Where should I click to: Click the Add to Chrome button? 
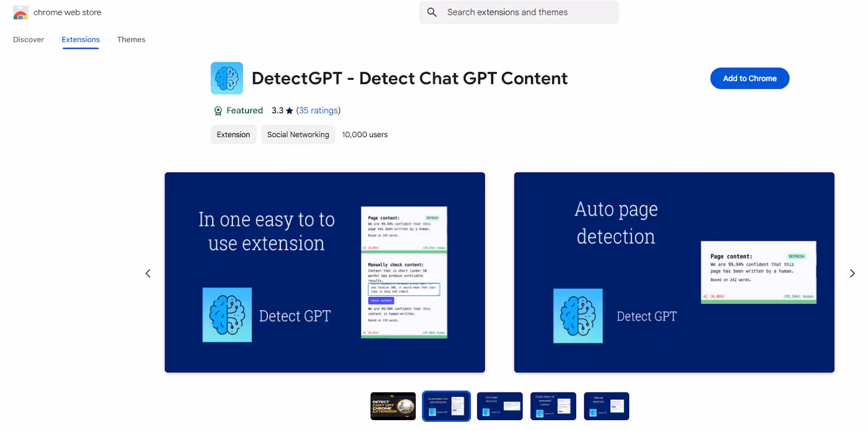pos(750,79)
